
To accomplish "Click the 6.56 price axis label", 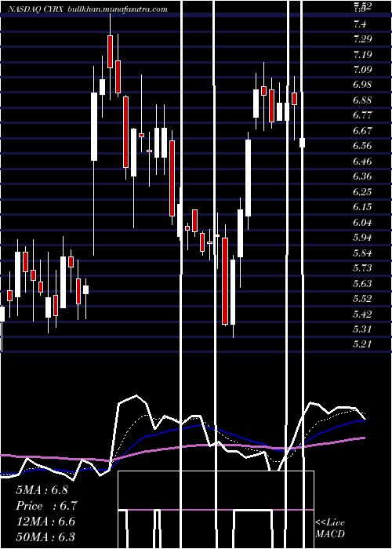I will (362, 146).
